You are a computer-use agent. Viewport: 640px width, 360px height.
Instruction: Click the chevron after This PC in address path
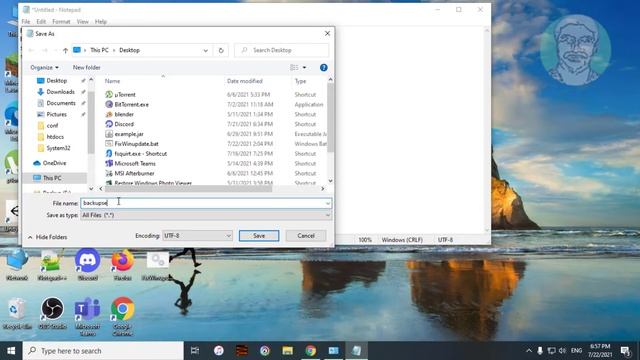click(114, 50)
